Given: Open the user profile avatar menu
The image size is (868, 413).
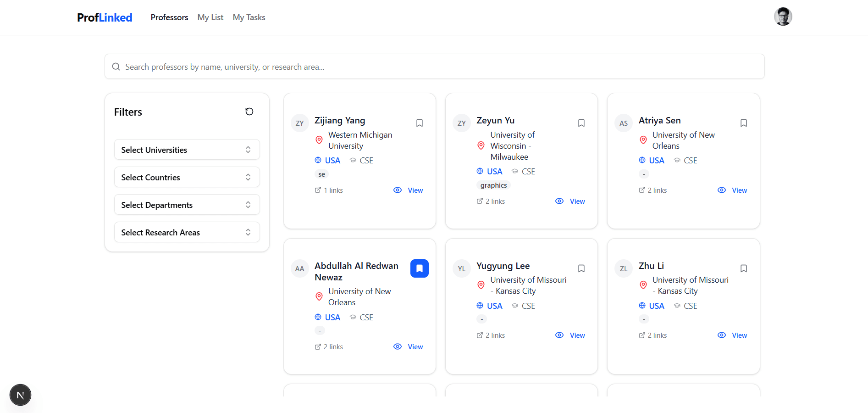Looking at the screenshot, I should coord(783,17).
